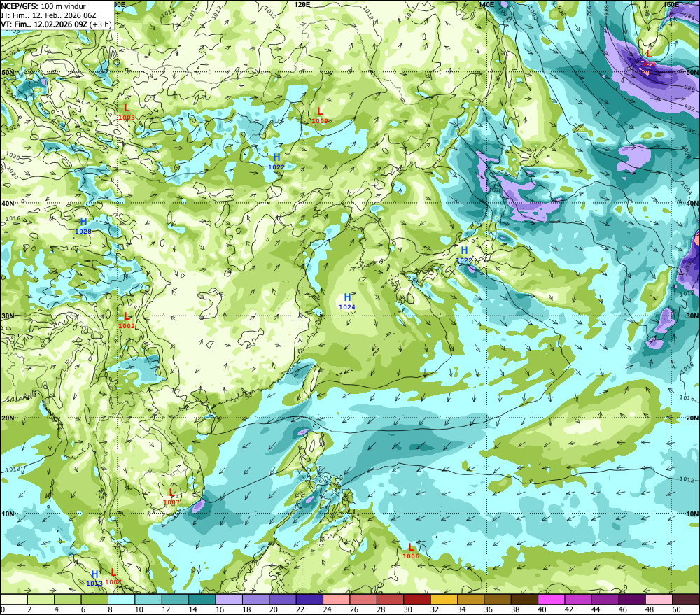Image resolution: width=700 pixels, height=615 pixels.
Task: Click the legend value "60"
Action: 676,609
